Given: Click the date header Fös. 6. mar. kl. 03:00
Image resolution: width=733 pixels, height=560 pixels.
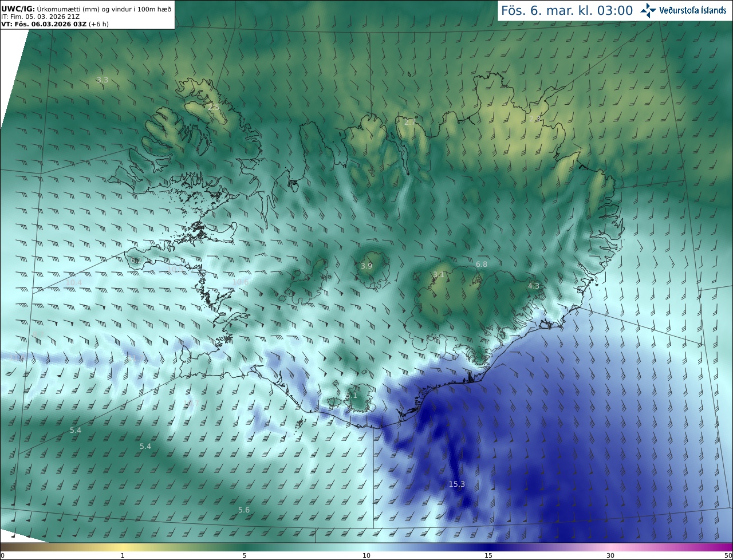Looking at the screenshot, I should pos(567,10).
